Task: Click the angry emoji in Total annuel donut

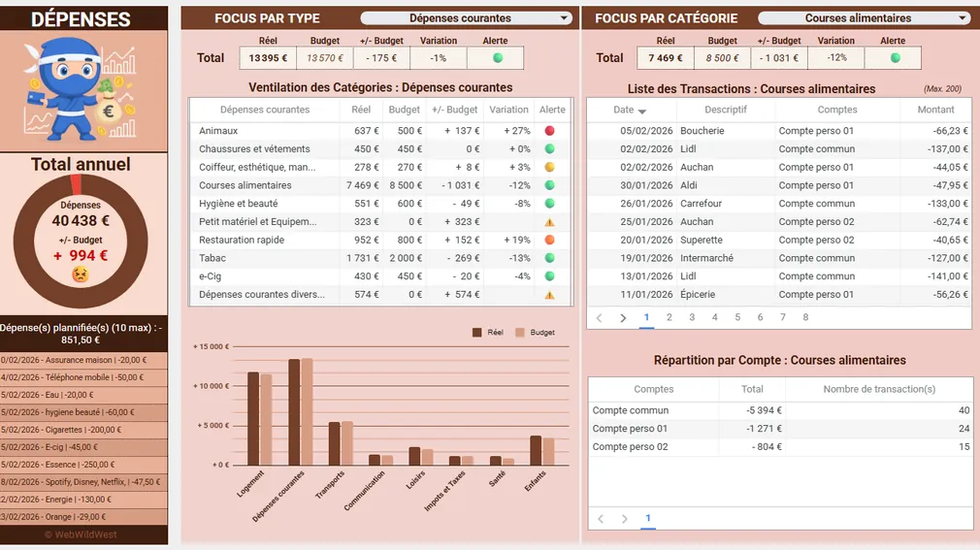Action: [x=80, y=275]
